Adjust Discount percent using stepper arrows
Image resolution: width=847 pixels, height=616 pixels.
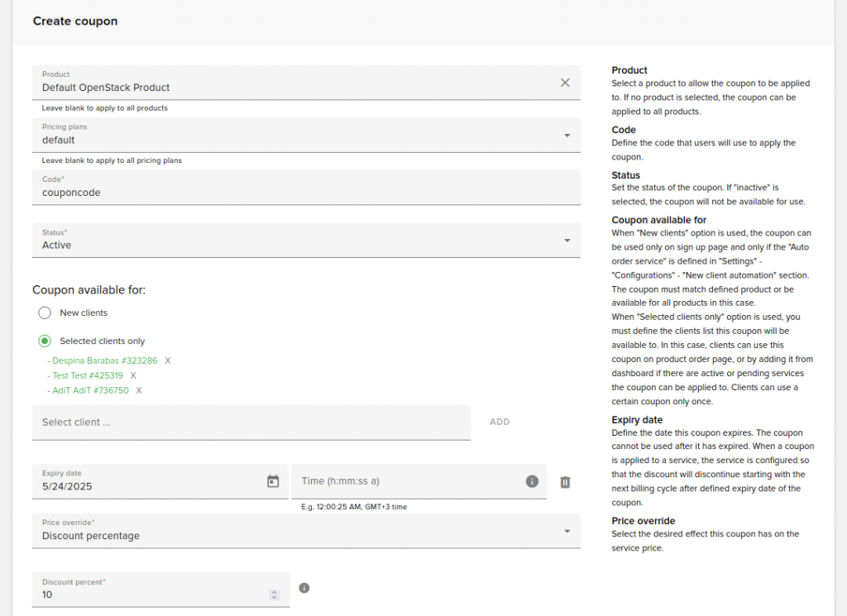[274, 595]
